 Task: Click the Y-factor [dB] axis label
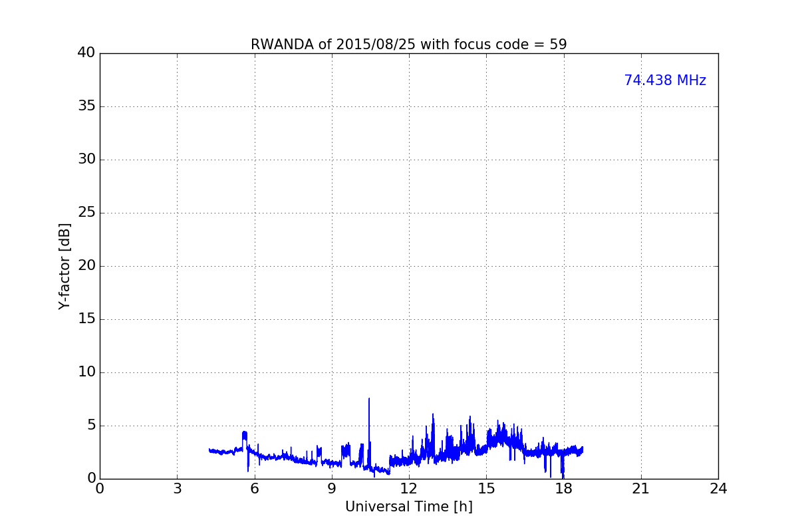(x=65, y=266)
